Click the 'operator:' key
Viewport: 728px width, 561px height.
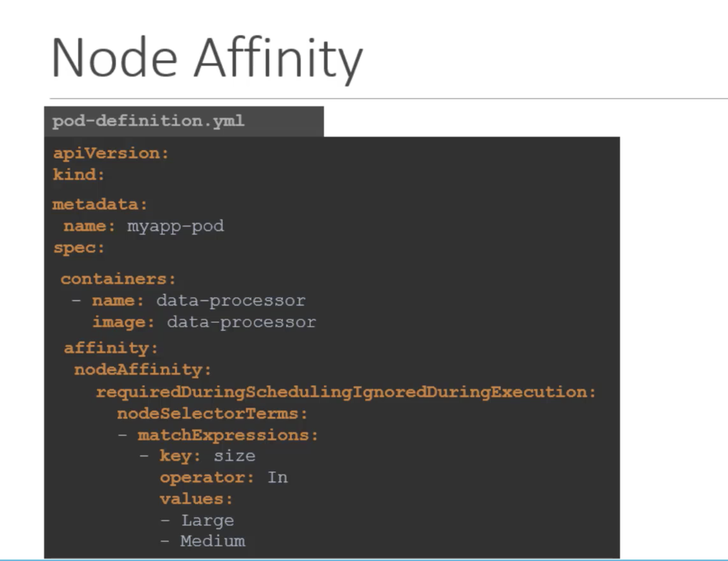[x=207, y=478]
